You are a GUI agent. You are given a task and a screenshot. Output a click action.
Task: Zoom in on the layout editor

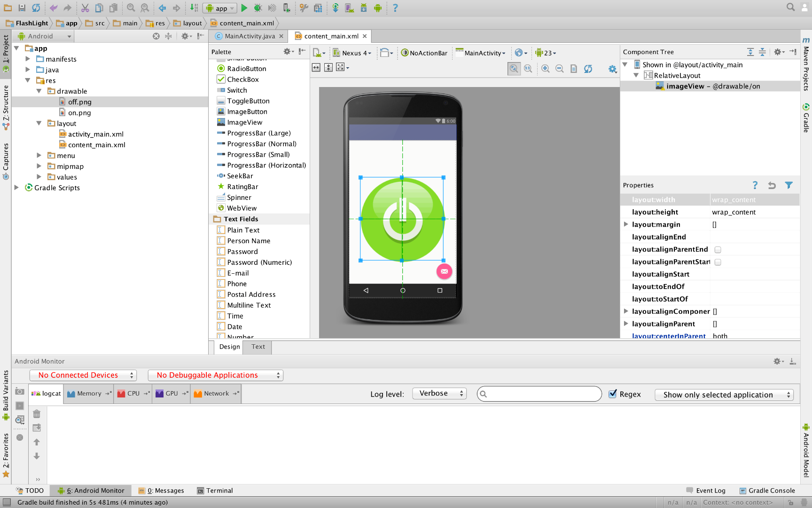(x=546, y=69)
